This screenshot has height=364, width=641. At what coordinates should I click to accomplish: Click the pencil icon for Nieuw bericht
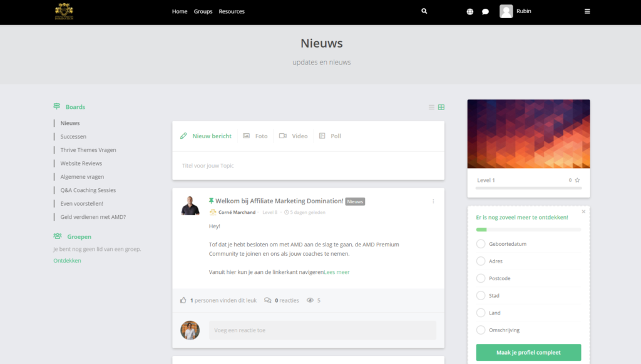pyautogui.click(x=183, y=136)
